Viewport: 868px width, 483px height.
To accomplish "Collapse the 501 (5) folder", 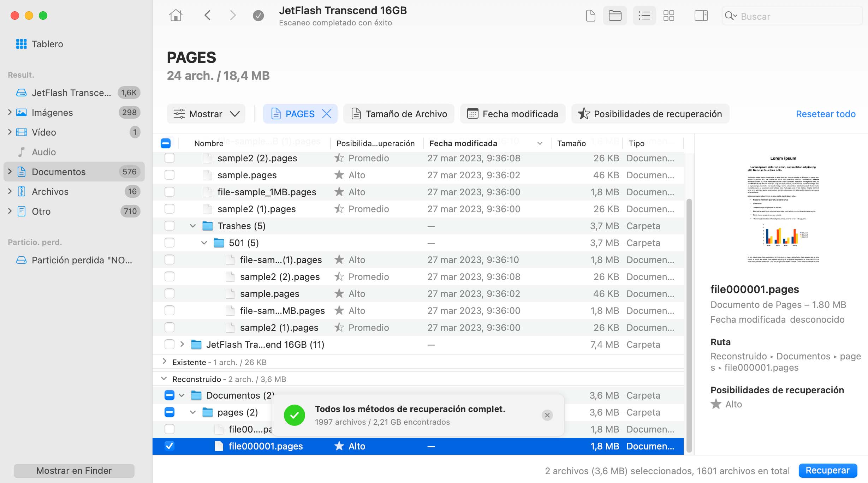I will 204,243.
